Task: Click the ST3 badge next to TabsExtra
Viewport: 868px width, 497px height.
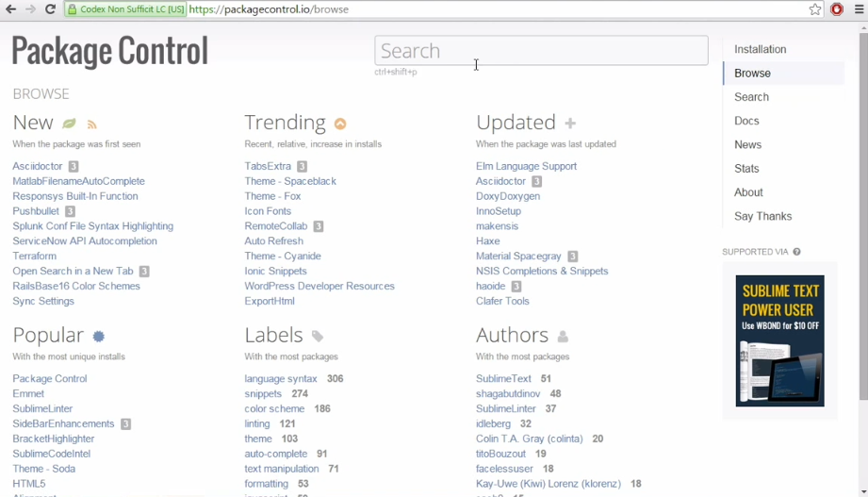Action: tap(302, 166)
